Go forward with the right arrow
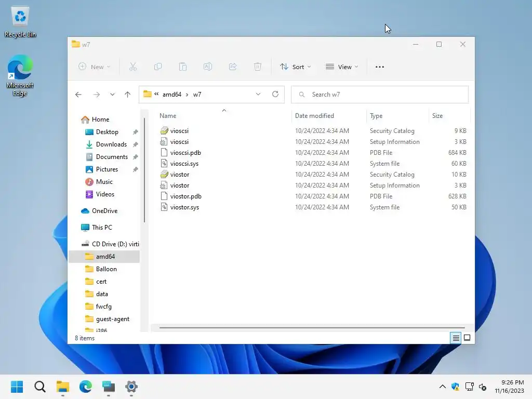This screenshot has height=399, width=532. [96, 95]
